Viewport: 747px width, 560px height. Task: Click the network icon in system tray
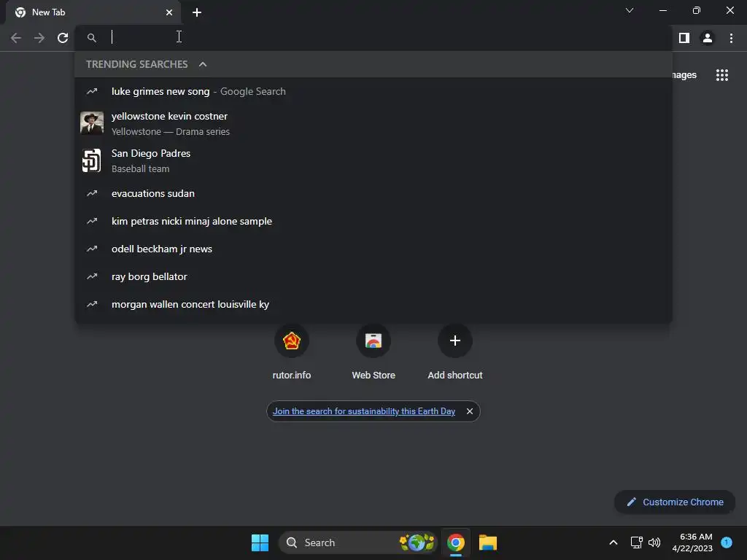click(x=636, y=542)
